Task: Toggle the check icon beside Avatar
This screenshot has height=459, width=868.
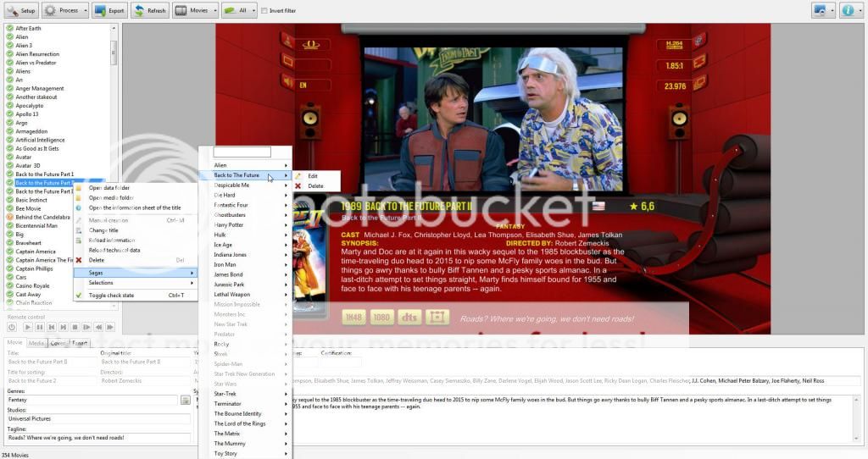Action: coord(10,157)
